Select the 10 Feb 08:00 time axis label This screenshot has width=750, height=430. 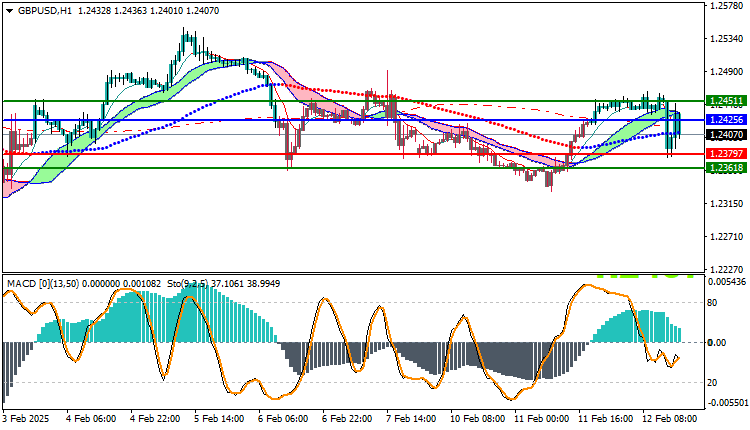pos(477,419)
